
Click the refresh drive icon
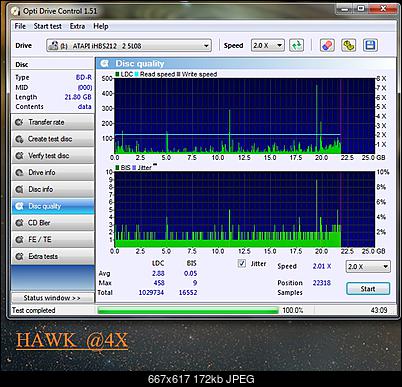296,45
